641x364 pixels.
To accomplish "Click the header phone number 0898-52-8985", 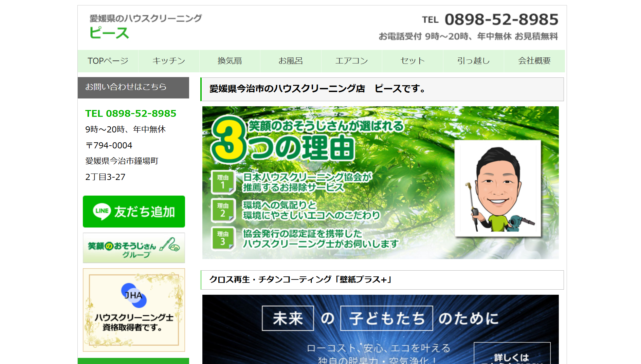I will point(501,20).
